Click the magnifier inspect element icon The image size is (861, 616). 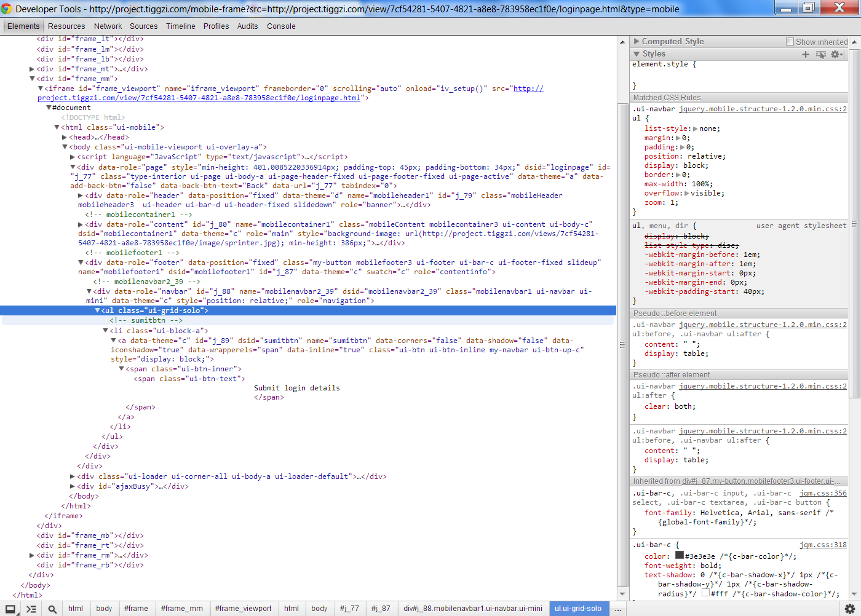point(52,609)
